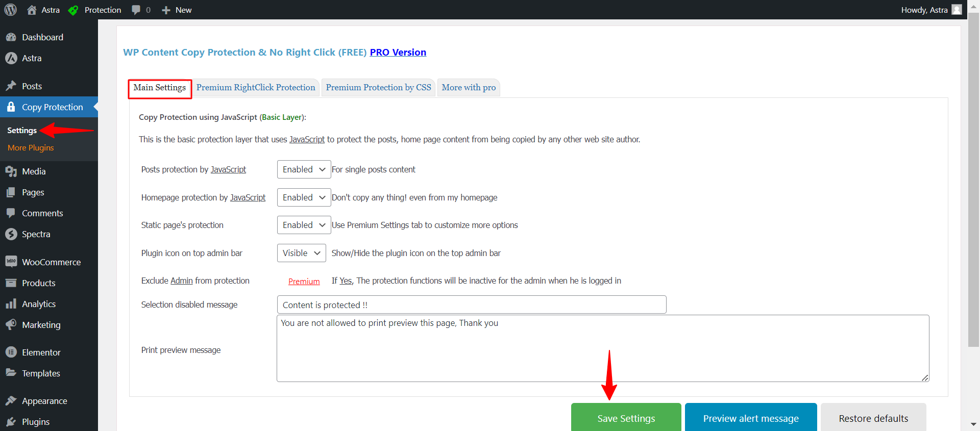
Task: Open Plugin icon visibility dropdown
Action: (x=301, y=253)
